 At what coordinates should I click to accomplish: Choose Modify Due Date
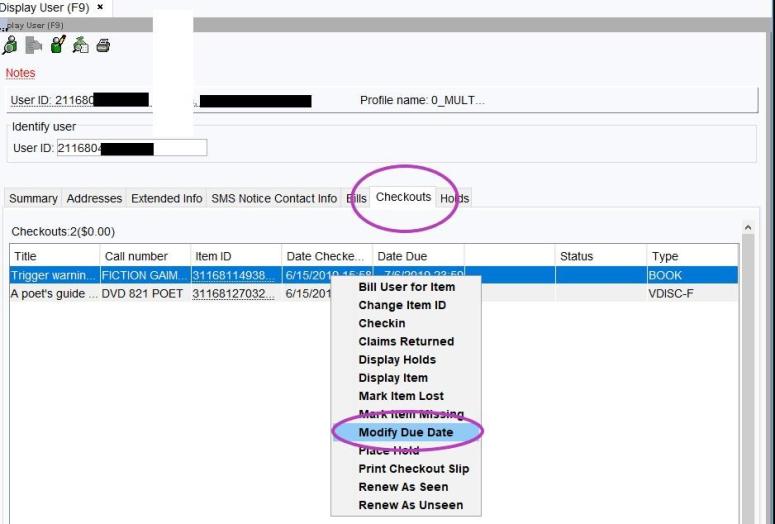(x=406, y=433)
